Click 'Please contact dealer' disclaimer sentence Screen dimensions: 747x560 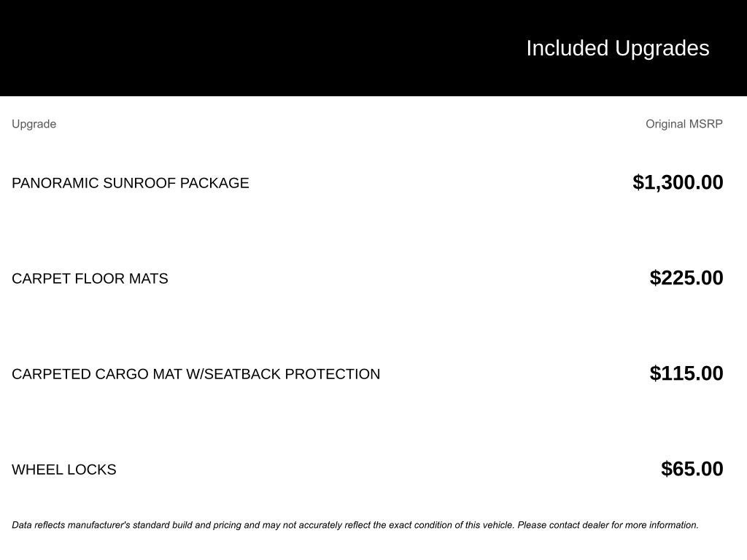608,525
